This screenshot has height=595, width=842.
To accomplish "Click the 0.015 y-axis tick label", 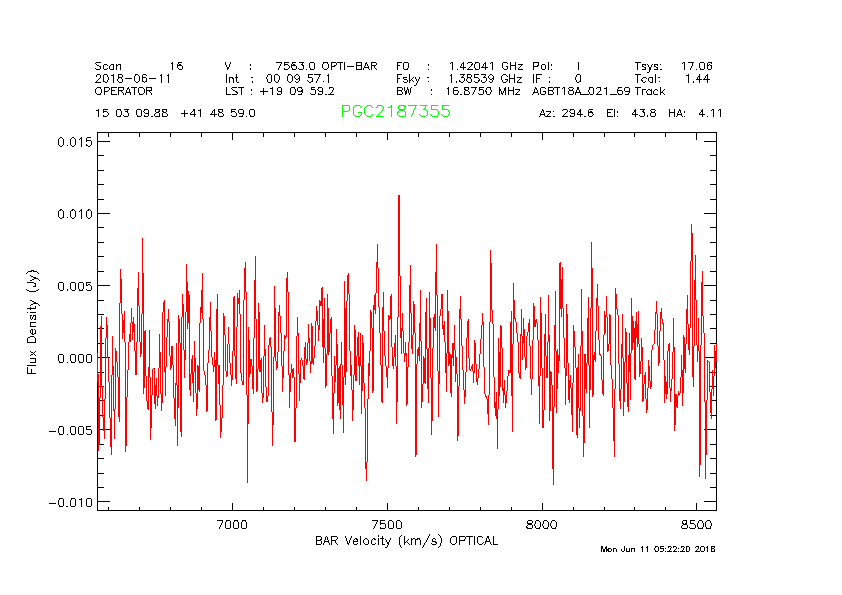I will click(74, 142).
